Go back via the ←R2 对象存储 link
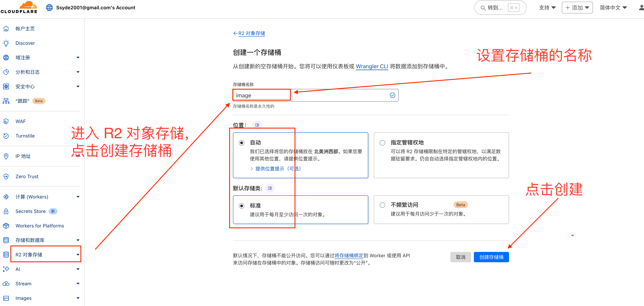644x306 pixels. click(249, 33)
